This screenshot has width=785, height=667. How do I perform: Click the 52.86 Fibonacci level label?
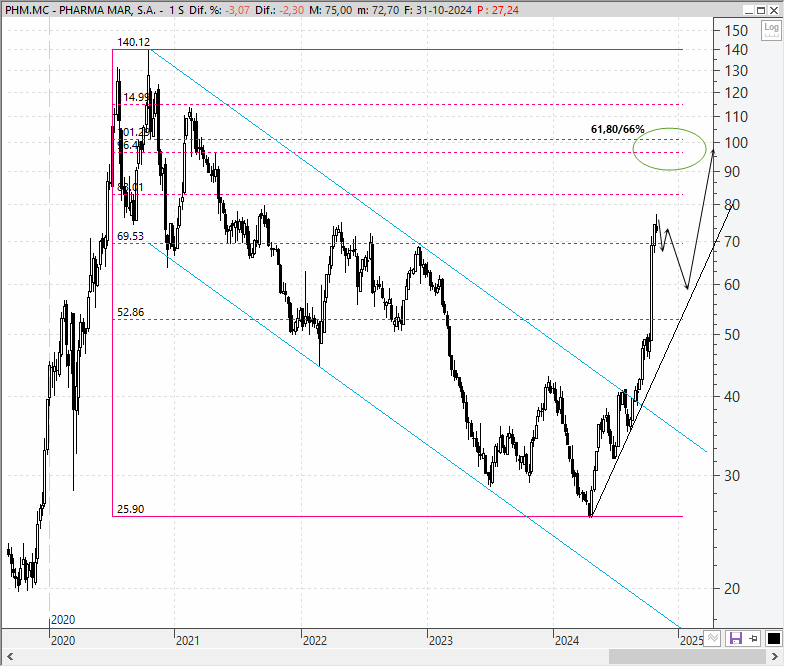pyautogui.click(x=130, y=312)
